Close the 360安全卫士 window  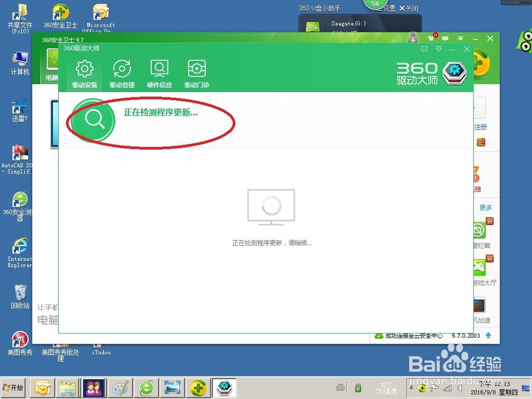(490, 39)
